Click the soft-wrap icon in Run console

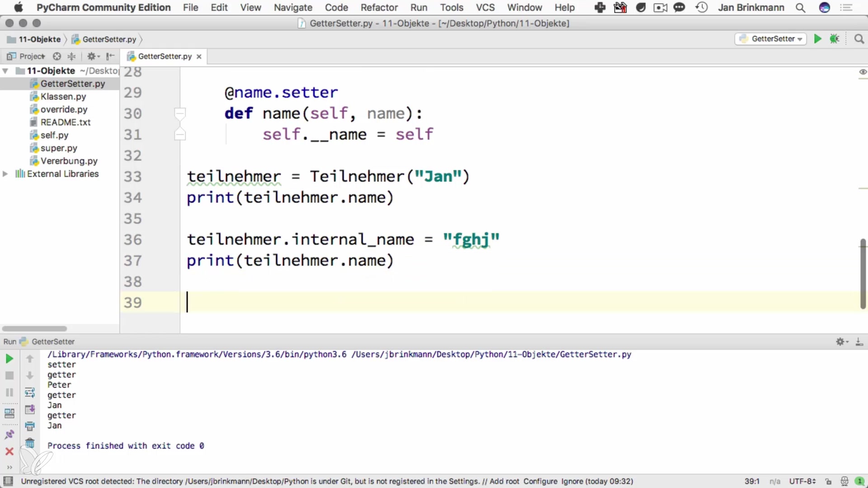pyautogui.click(x=30, y=392)
